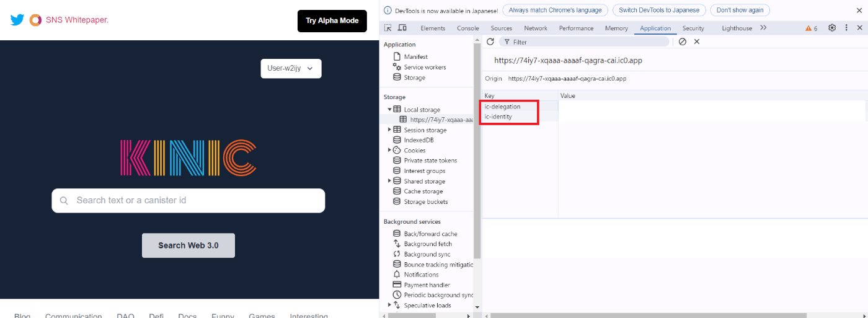The image size is (868, 318).
Task: Select Service workers in sidebar
Action: pyautogui.click(x=425, y=67)
